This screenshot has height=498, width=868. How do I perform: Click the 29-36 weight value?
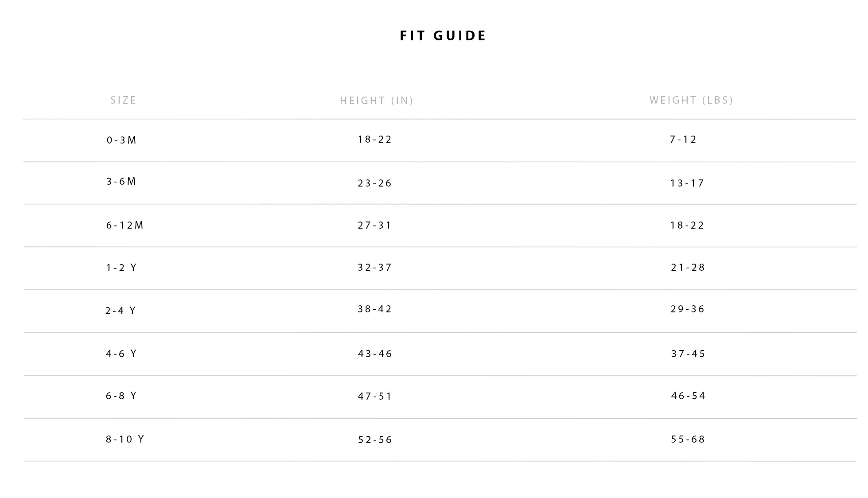(x=687, y=309)
